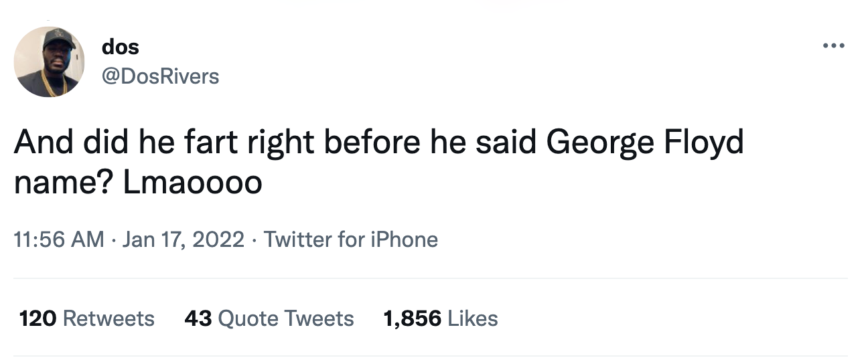Screen dimensions: 868x364
Task: Click the word "Lmaoooo" in the tweet
Action: pos(192,183)
